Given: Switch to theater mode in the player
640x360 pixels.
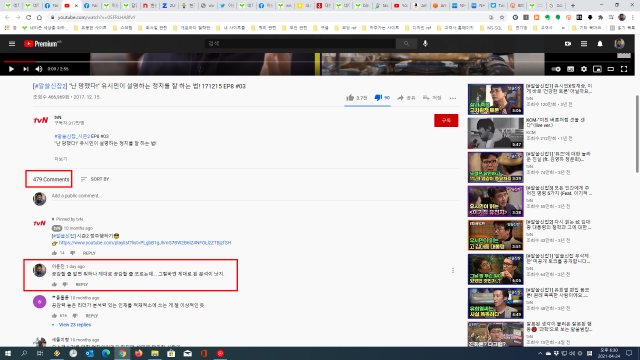Looking at the screenshot, I should point(610,69).
